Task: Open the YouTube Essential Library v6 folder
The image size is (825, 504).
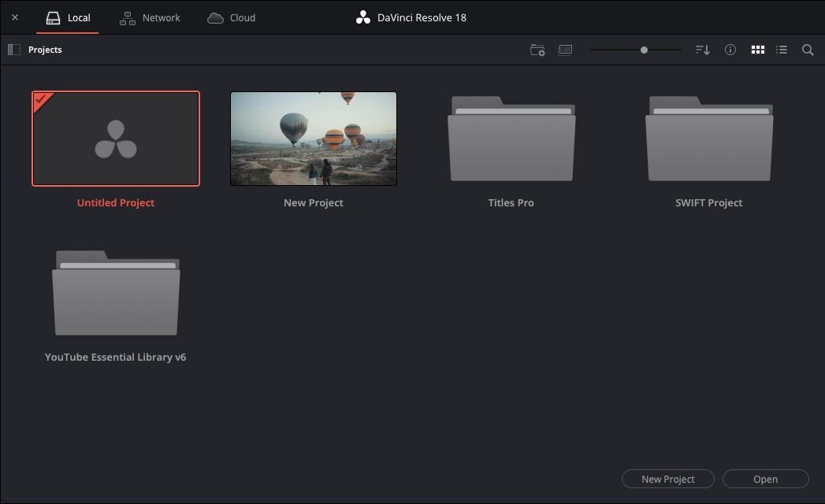Action: click(x=116, y=293)
